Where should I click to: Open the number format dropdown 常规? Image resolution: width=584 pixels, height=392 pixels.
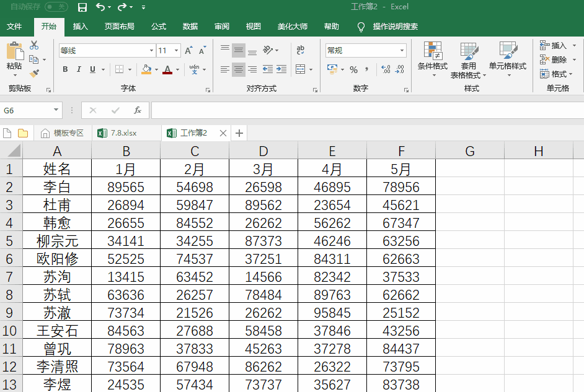(x=402, y=51)
